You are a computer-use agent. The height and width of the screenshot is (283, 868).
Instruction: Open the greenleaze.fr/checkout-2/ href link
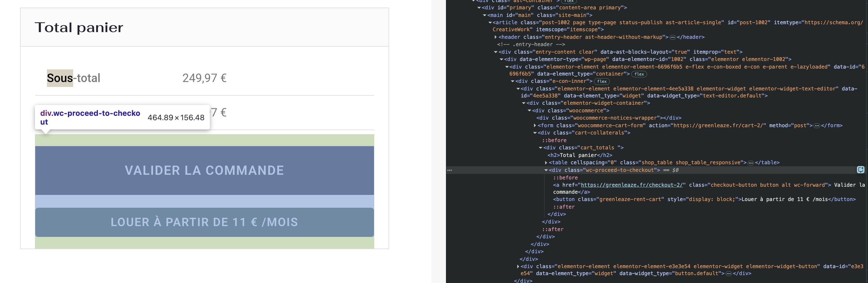pos(632,185)
